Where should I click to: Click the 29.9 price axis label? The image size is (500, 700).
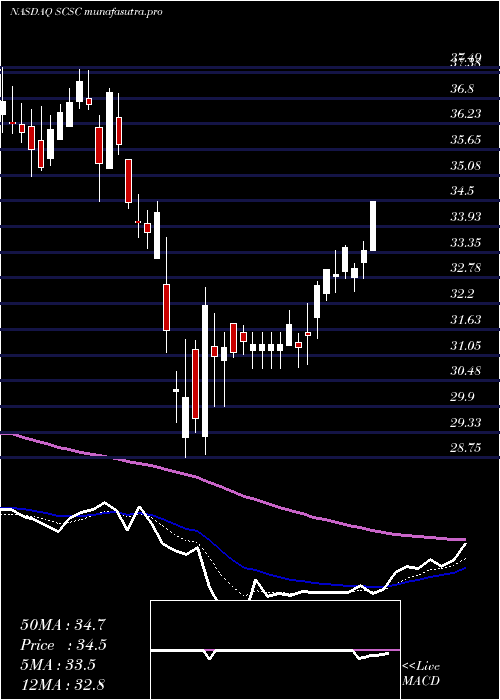pyautogui.click(x=462, y=397)
